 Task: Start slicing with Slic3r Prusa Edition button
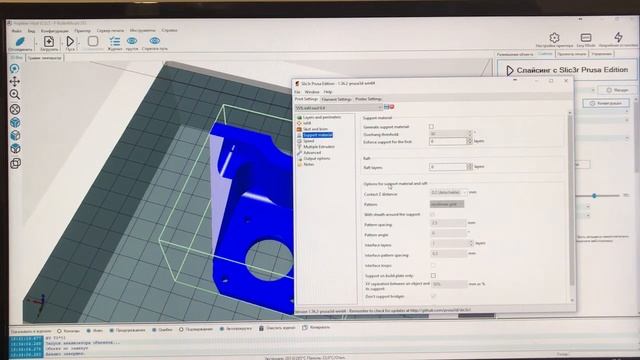pos(567,70)
